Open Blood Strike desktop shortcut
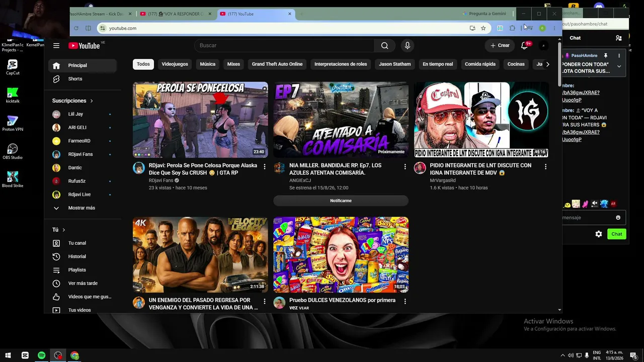Screen dimensions: 644x362 13,180
